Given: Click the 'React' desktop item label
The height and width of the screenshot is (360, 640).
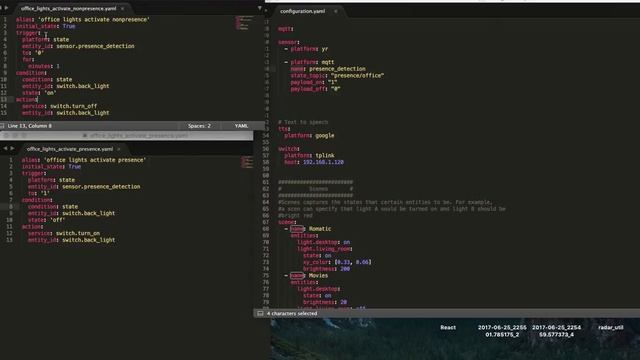Looking at the screenshot, I should pos(448,327).
